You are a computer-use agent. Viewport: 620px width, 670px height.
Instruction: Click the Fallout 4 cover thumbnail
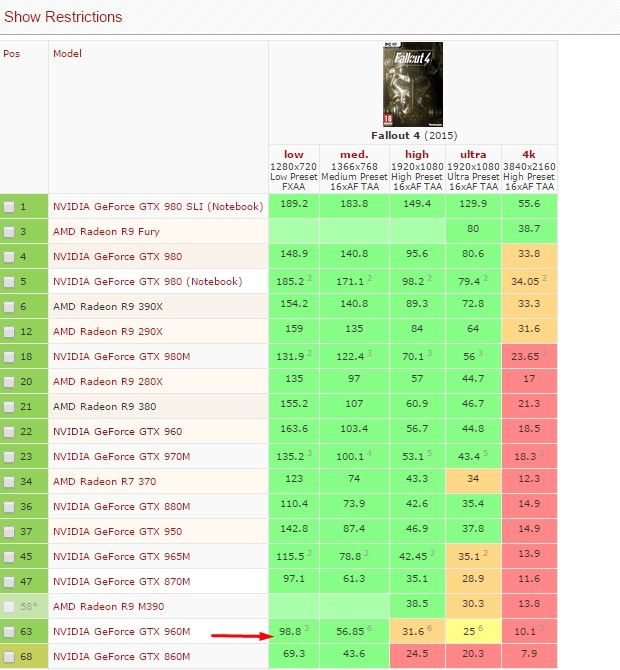pos(413,84)
